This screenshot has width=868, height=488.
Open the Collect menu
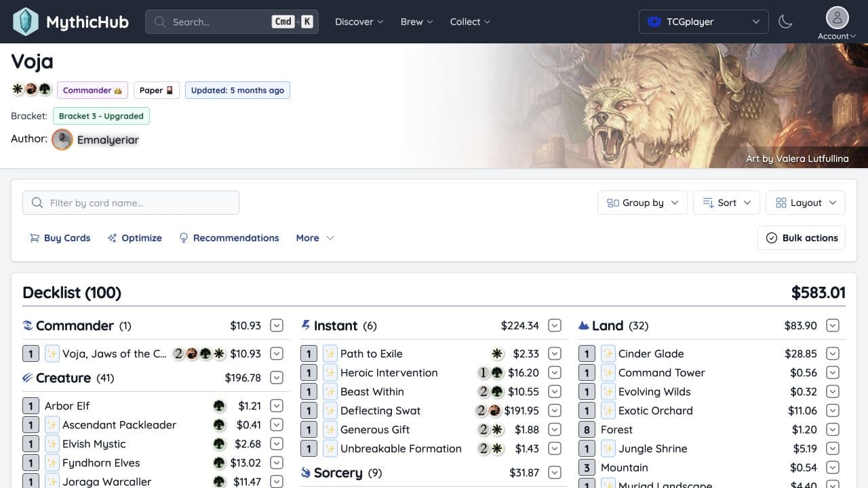(x=470, y=22)
